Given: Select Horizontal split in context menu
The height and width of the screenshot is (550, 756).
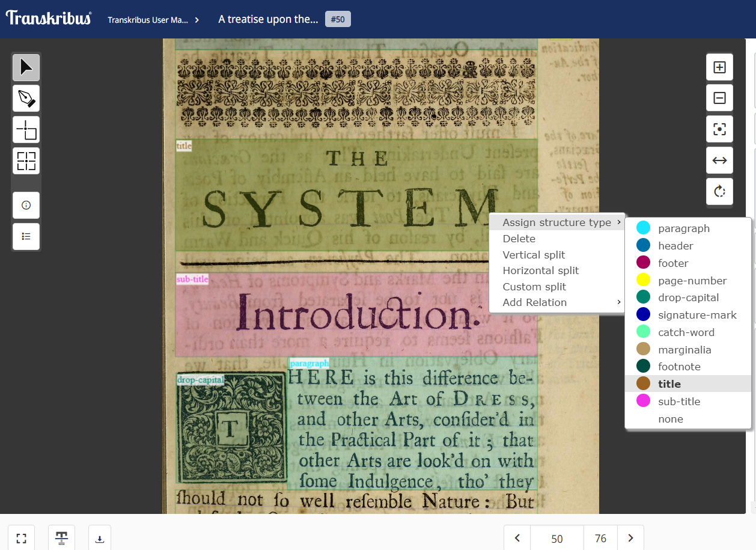Looking at the screenshot, I should (x=541, y=270).
